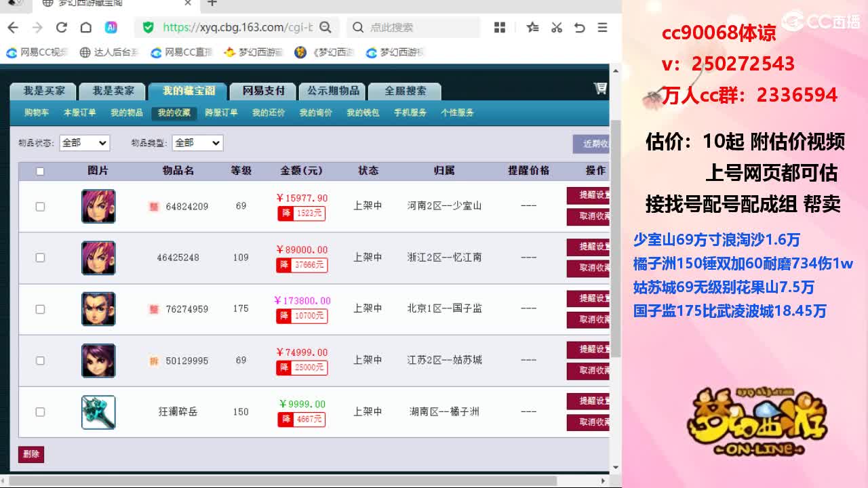868x488 pixels.
Task: Check the box for item 50129995
Action: pyautogui.click(x=40, y=361)
